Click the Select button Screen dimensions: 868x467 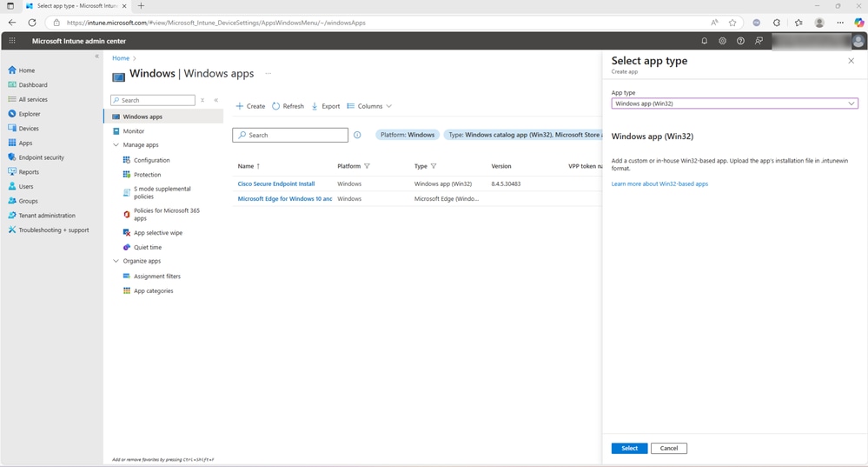pos(629,448)
